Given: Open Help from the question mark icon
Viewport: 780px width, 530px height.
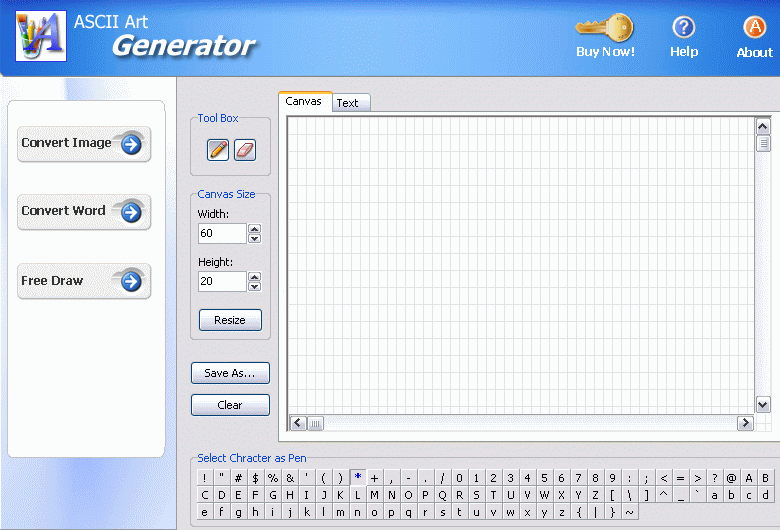Looking at the screenshot, I should tap(684, 27).
